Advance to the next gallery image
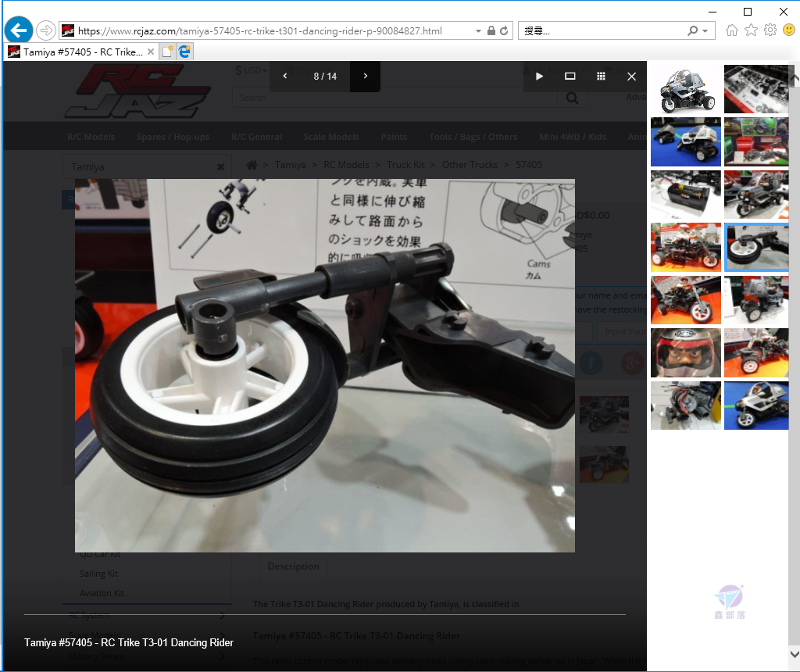Viewport: 800px width, 672px height. pos(366,76)
